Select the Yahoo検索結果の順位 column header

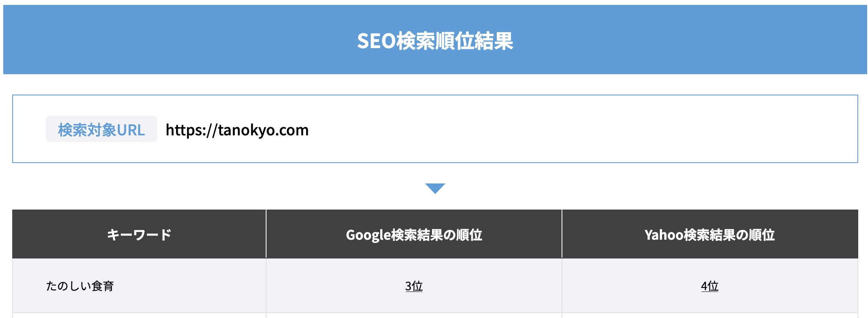coord(709,234)
